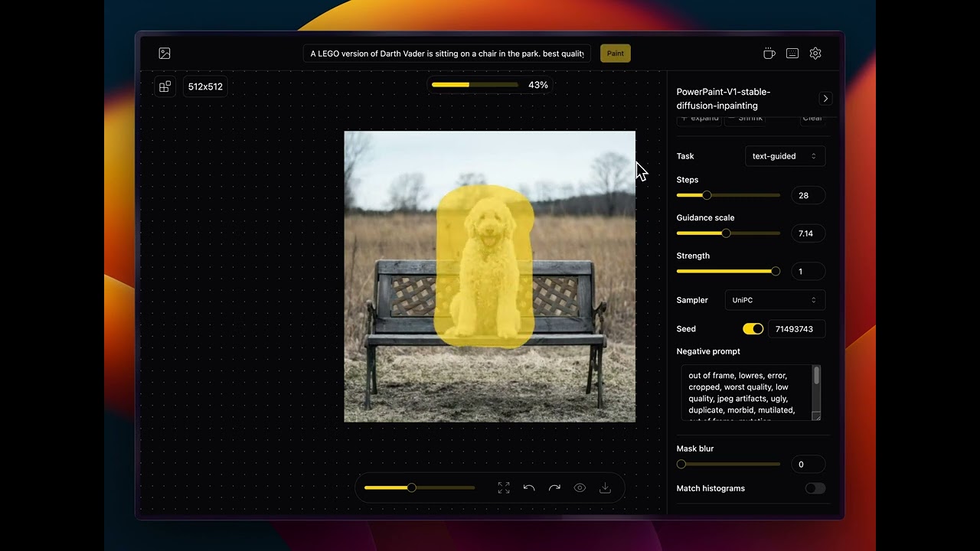The width and height of the screenshot is (980, 551).
Task: Adjust the Strength slider
Action: pos(728,272)
